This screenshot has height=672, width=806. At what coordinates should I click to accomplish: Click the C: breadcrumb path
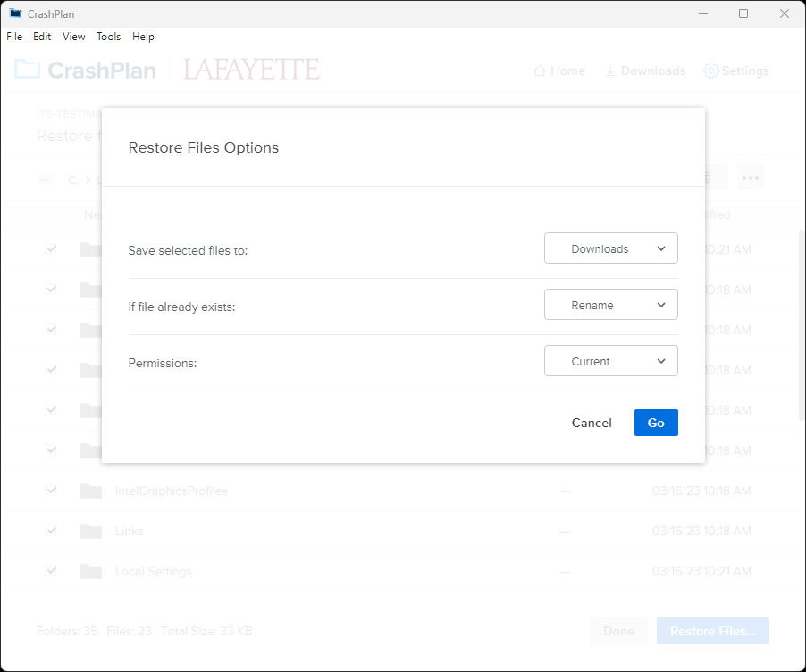[73, 180]
